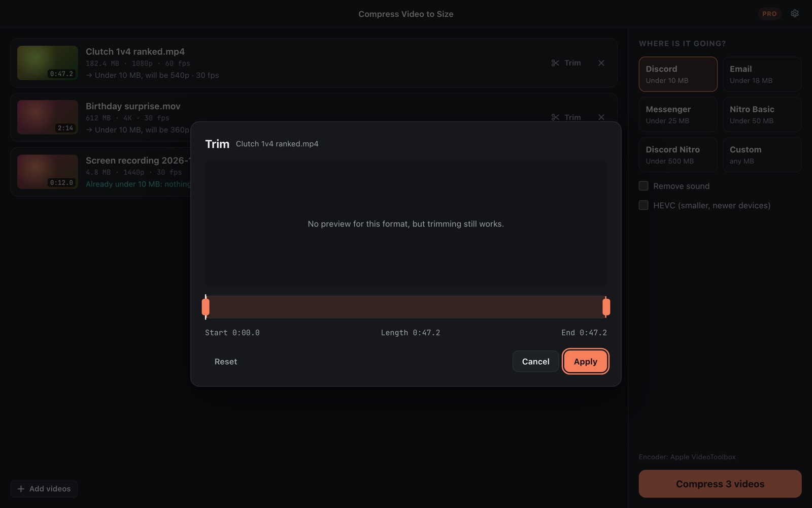Viewport: 812px width, 508px height.
Task: Enable the Remove sound checkbox
Action: click(x=644, y=186)
